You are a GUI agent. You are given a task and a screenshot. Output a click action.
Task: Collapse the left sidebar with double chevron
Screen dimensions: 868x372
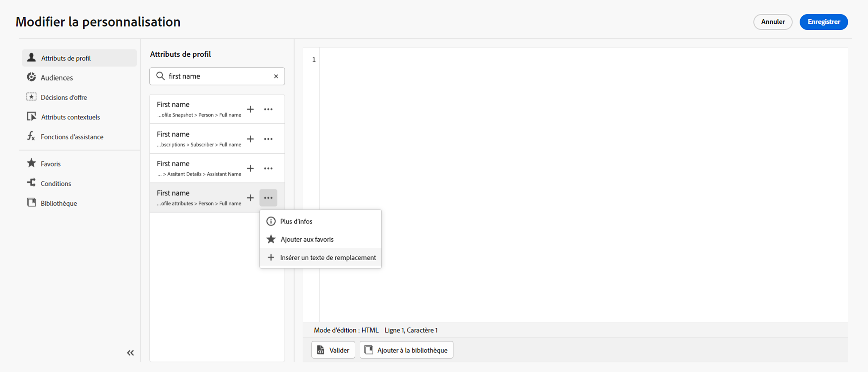[130, 353]
